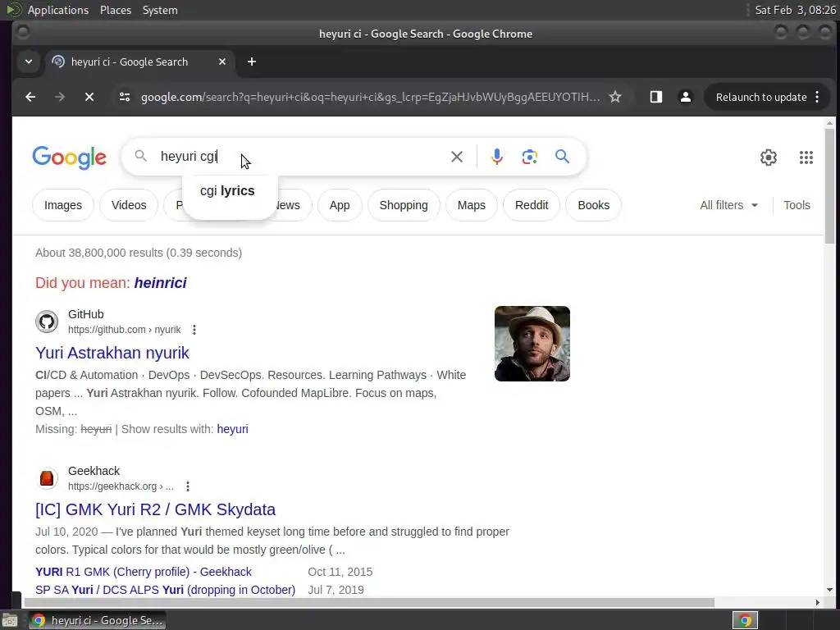Click the Geekhack favicon

click(x=47, y=478)
